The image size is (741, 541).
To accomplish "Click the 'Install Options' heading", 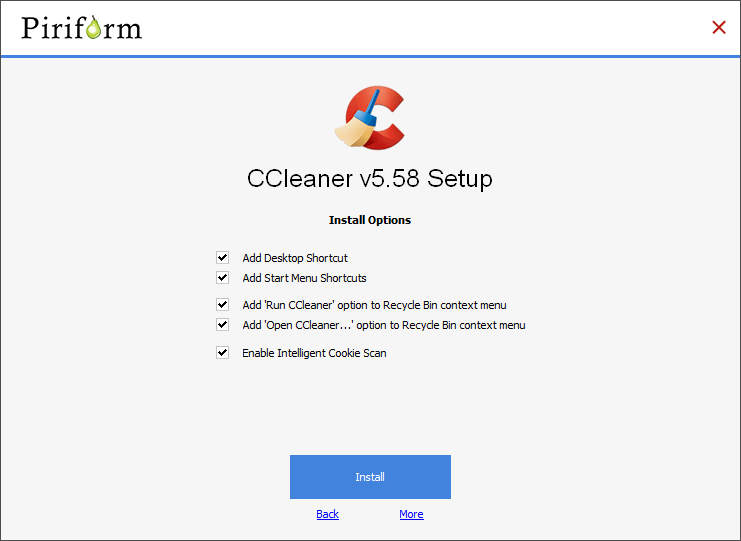I will point(370,220).
